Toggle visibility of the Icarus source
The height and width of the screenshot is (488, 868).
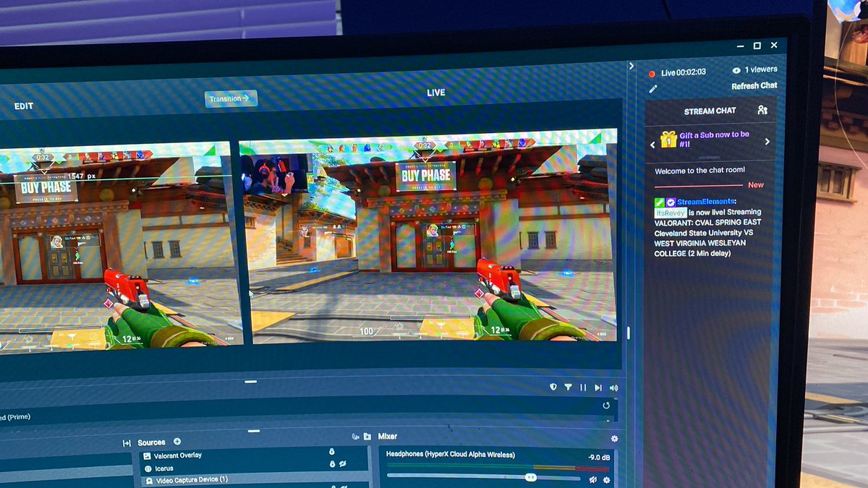344,463
